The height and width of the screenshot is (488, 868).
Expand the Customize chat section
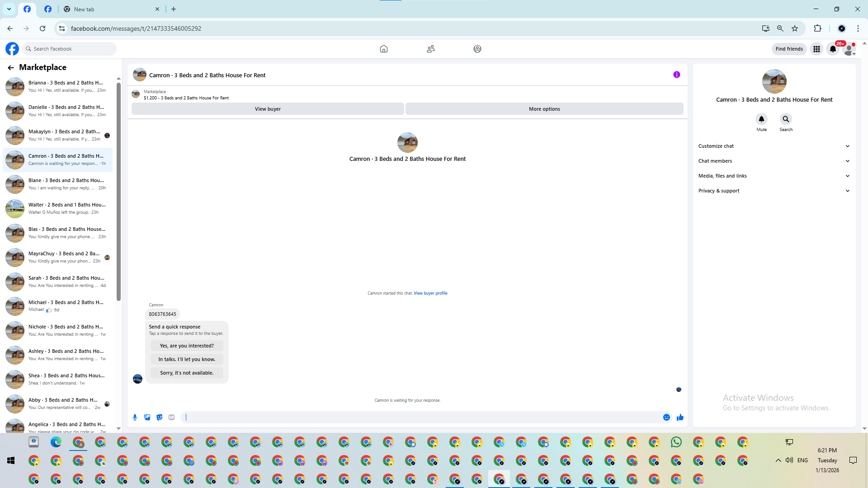[x=774, y=146]
